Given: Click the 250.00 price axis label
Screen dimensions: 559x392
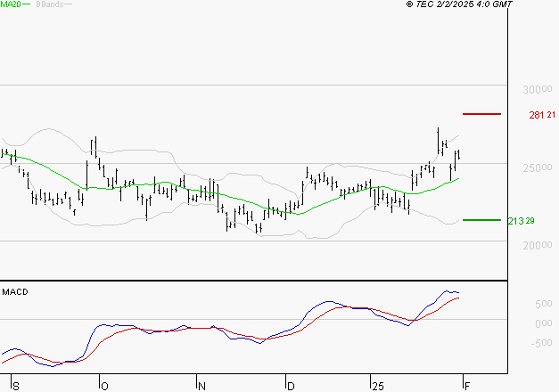Looking at the screenshot, I should (538, 167).
